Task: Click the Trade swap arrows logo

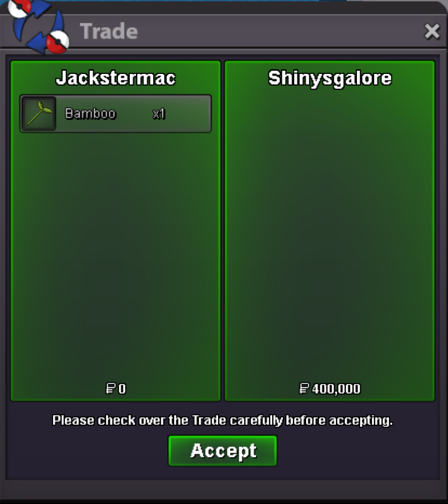Action: [x=39, y=26]
